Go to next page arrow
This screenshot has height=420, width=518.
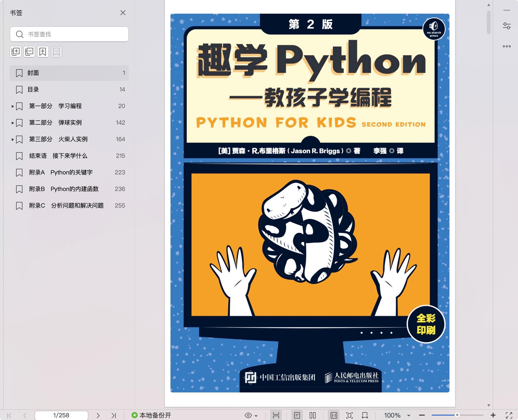(98, 415)
